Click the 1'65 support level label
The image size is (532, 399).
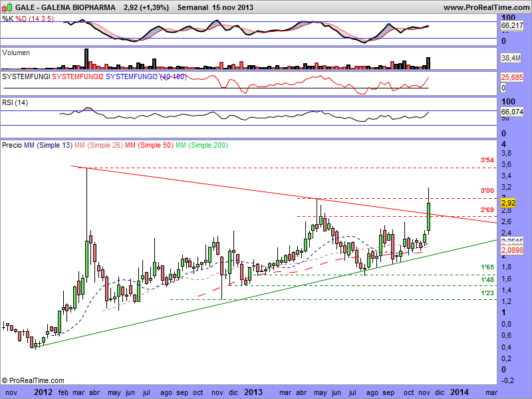[487, 267]
